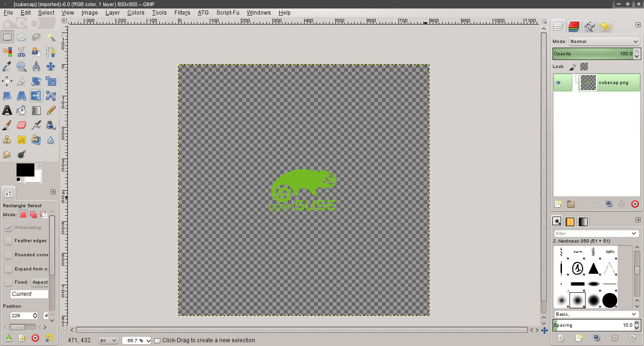Screen dimensions: 644x346
Task: Select the Zoom magnifier tool
Action: pos(22,67)
